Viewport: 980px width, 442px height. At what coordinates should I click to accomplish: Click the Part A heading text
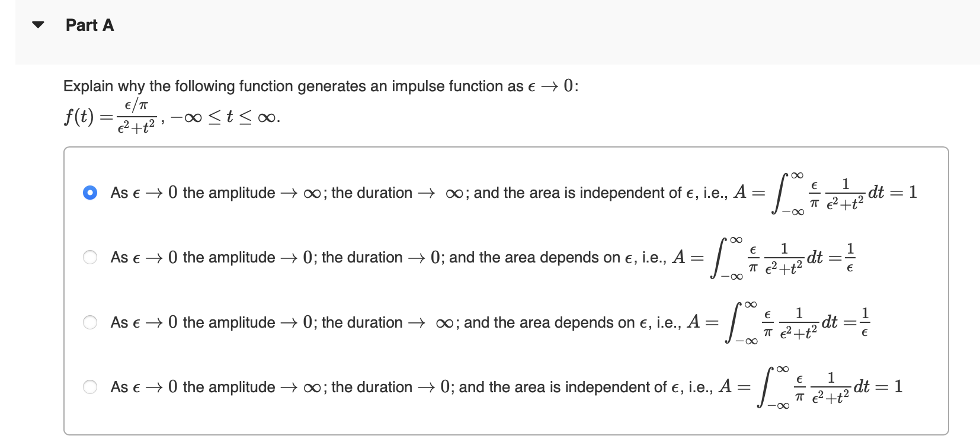[89, 25]
